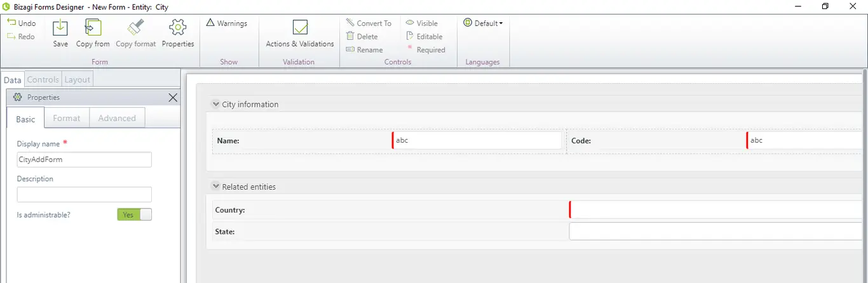Rename the selected control
868x283 pixels.
point(364,49)
